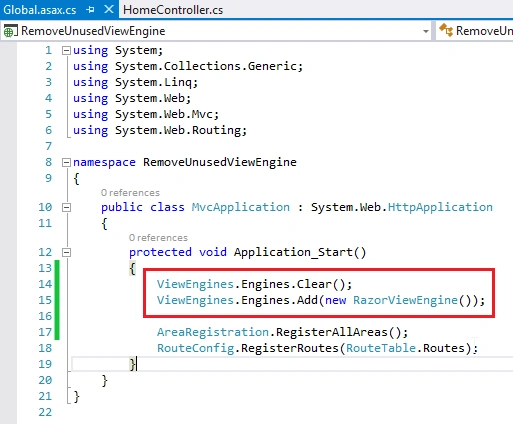513x424 pixels.
Task: Click the namespace keyword on line 8
Action: (104, 162)
